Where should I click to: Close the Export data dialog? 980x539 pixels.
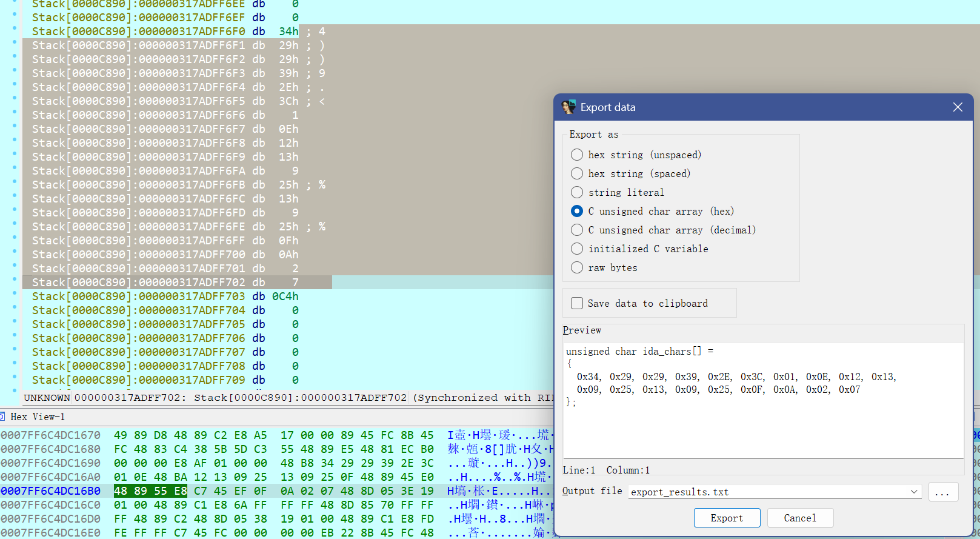[x=958, y=107]
